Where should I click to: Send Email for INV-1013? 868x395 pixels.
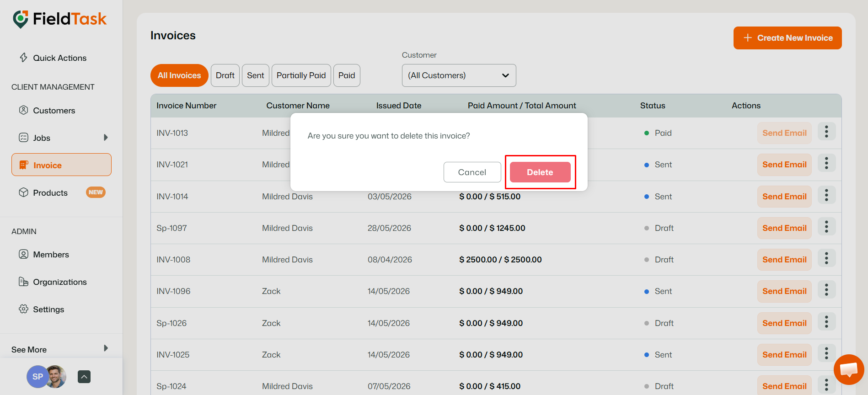pos(784,133)
